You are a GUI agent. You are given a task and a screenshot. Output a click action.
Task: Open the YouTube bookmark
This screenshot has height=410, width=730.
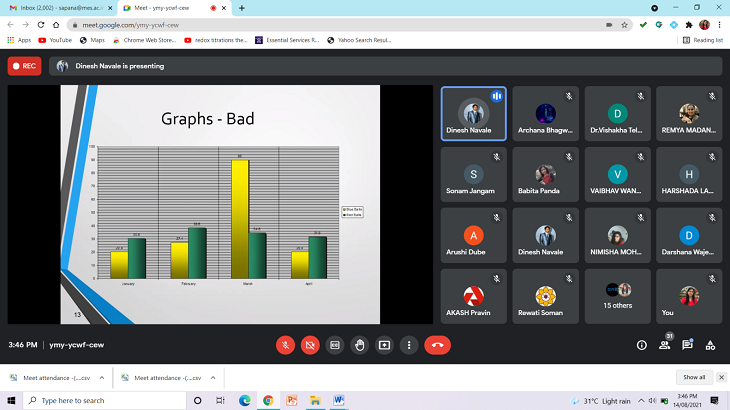tap(54, 40)
